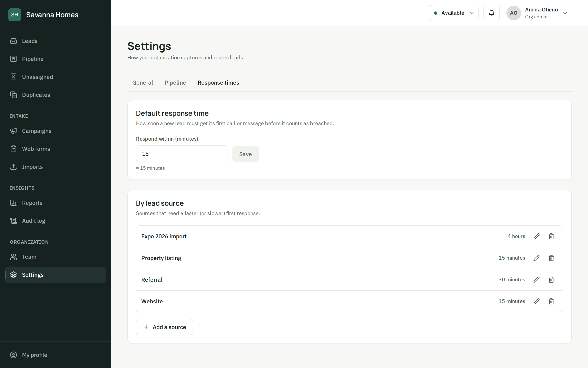Switch to the Pipeline settings tab
The height and width of the screenshot is (368, 588).
coord(175,83)
